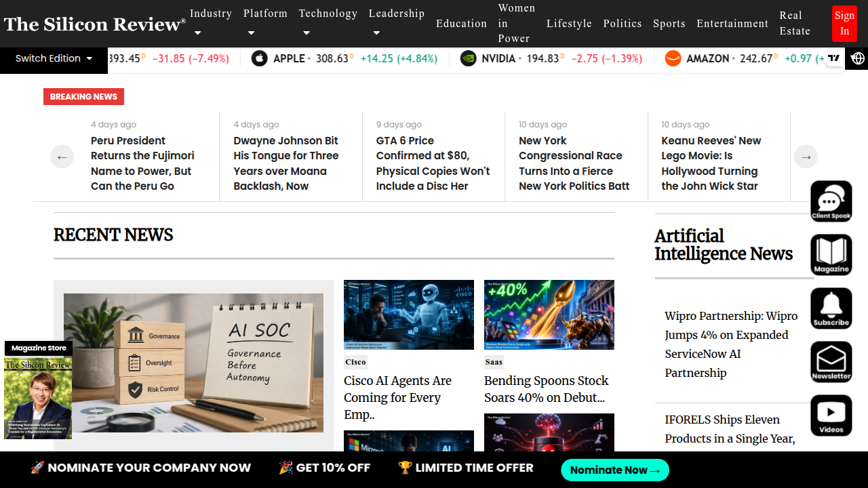Click the NVIDIA stock logo in ticker
The width and height of the screenshot is (868, 488).
[x=468, y=58]
